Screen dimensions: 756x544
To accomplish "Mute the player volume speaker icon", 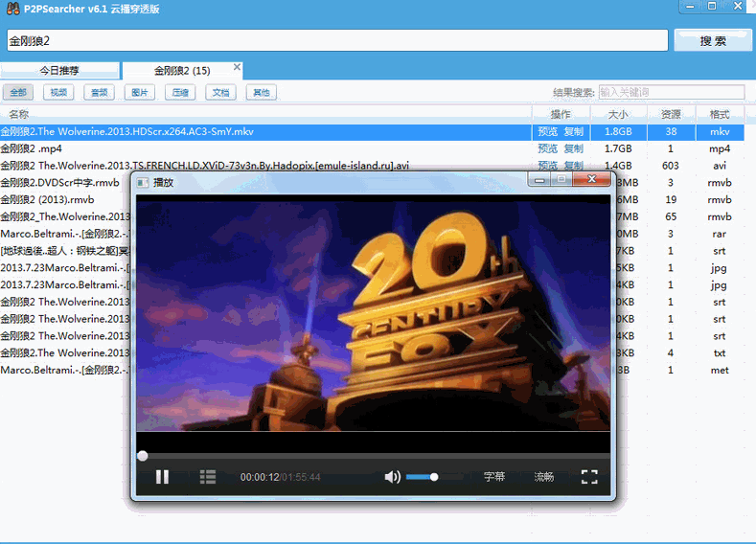I will point(392,477).
